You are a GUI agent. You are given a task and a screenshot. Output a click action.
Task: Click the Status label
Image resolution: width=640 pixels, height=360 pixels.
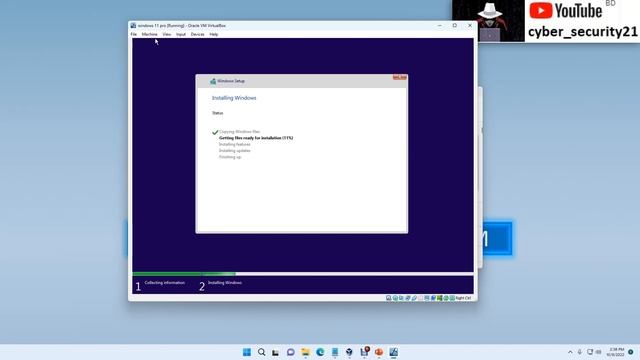pyautogui.click(x=218, y=113)
